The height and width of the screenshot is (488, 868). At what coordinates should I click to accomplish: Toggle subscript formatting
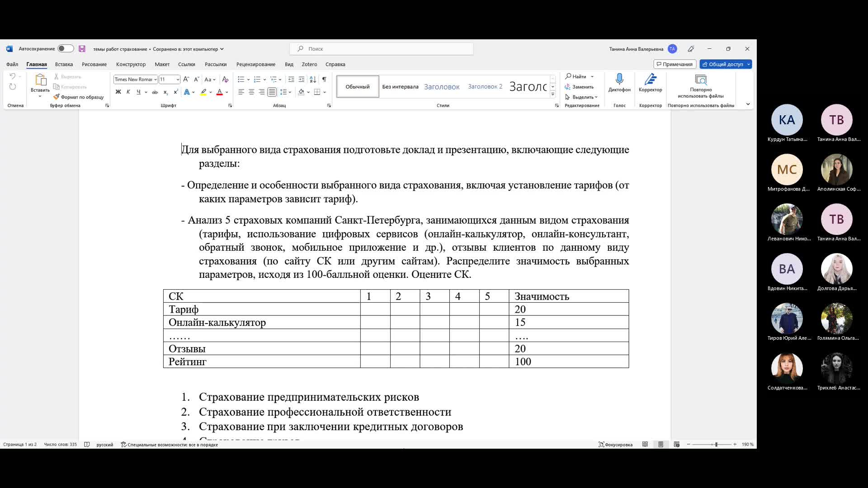[x=165, y=92]
